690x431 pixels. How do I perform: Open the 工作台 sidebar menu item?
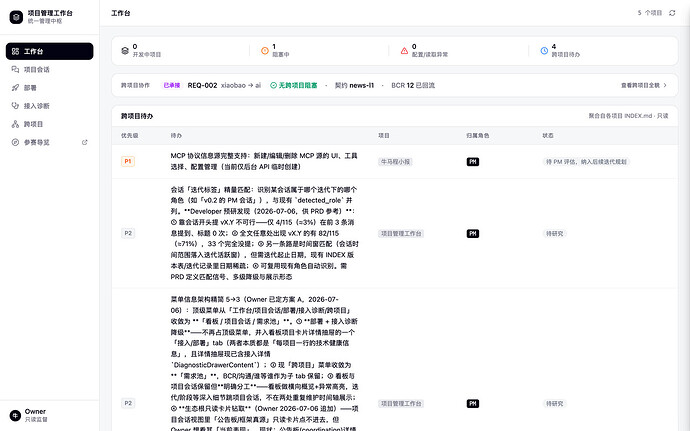49,51
